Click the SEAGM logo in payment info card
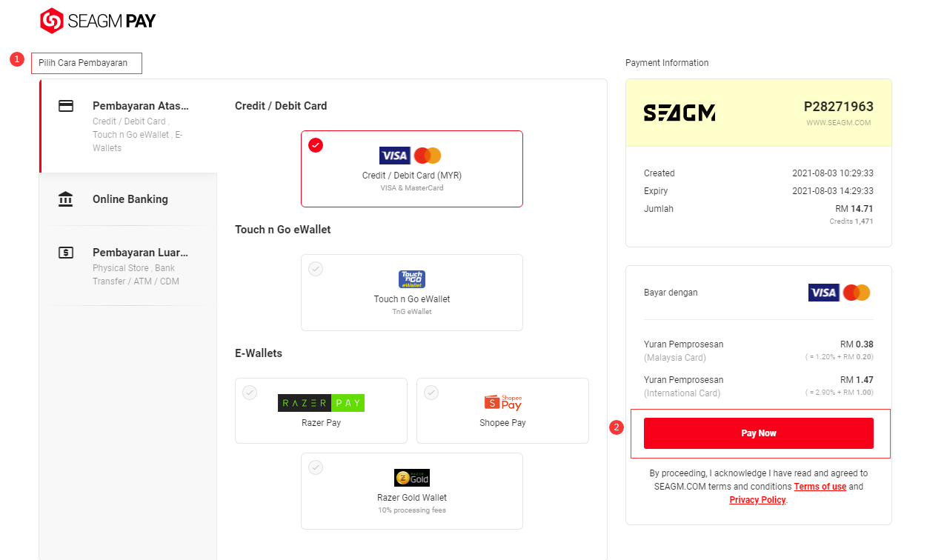Screen dimensions: 927x560 tap(679, 113)
